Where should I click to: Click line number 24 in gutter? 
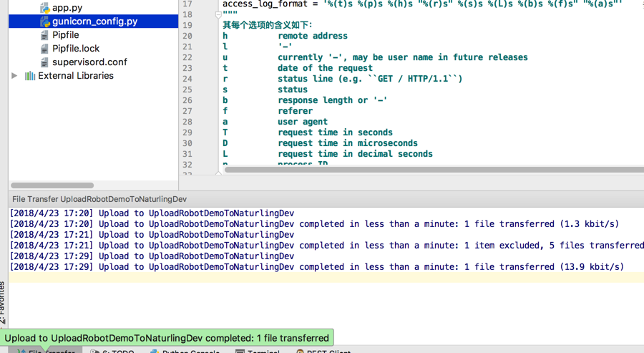click(x=187, y=79)
